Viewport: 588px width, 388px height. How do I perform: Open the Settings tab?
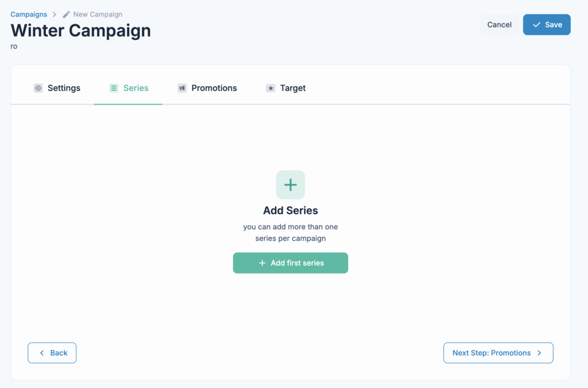(x=64, y=88)
